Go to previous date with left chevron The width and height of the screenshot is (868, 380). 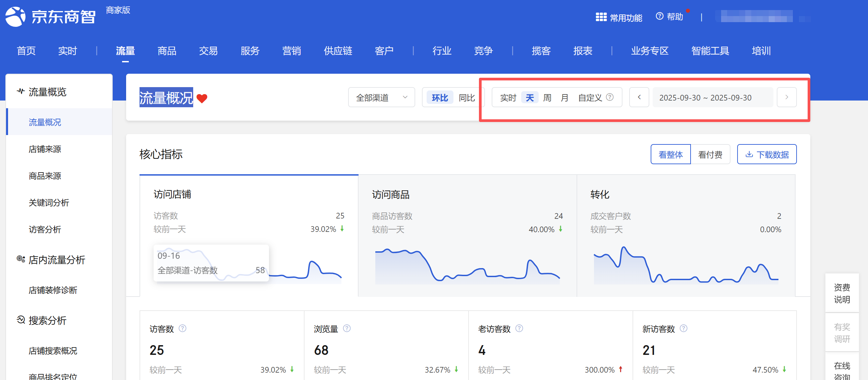coord(639,97)
